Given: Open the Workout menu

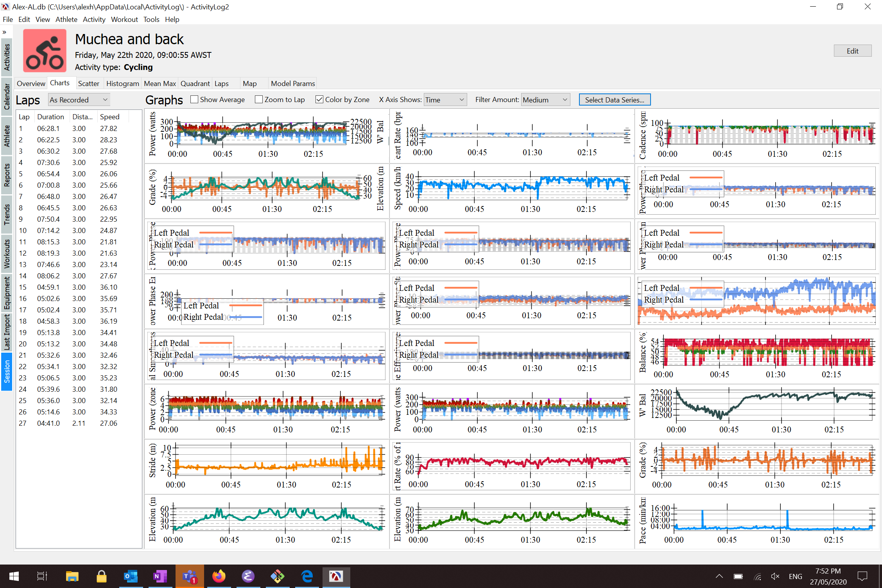Looking at the screenshot, I should point(124,19).
